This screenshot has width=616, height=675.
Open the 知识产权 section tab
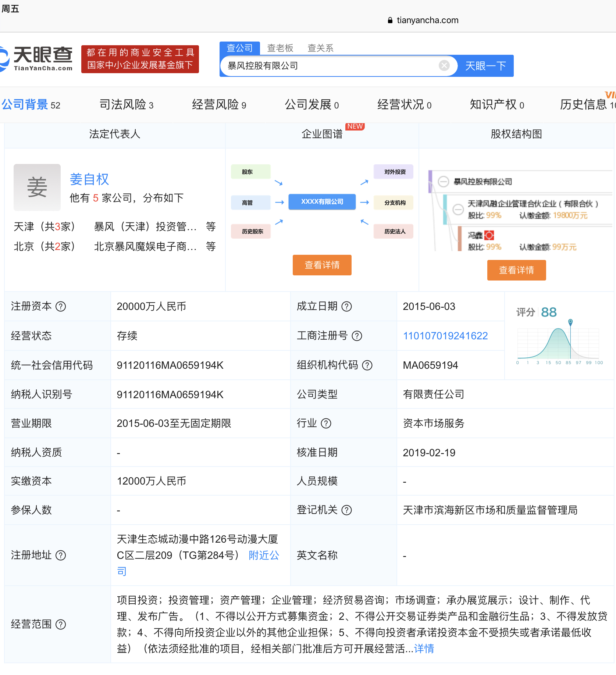tap(497, 105)
